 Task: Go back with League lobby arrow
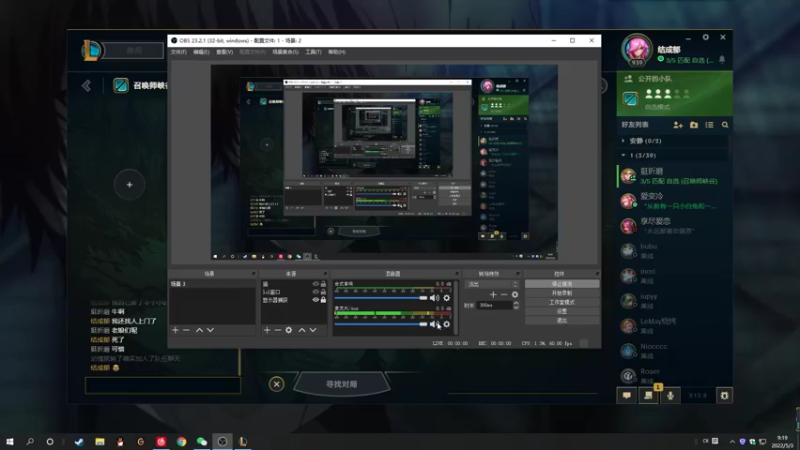tap(86, 85)
